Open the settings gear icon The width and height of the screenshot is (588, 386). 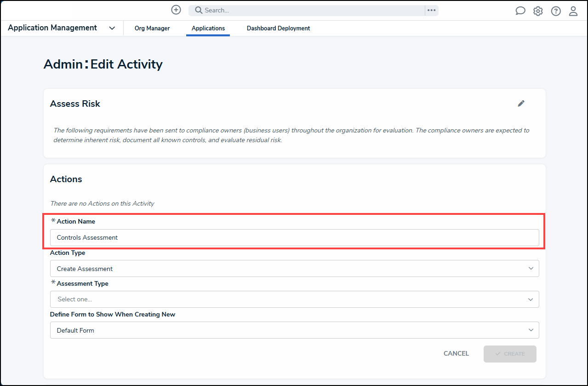point(538,11)
